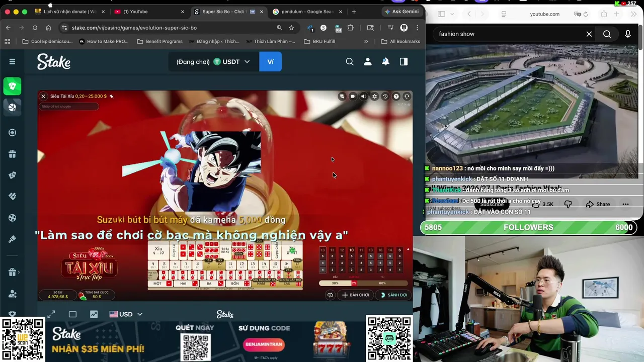Expand the dice results statistics arrow
The width and height of the screenshot is (644, 362).
408,249
